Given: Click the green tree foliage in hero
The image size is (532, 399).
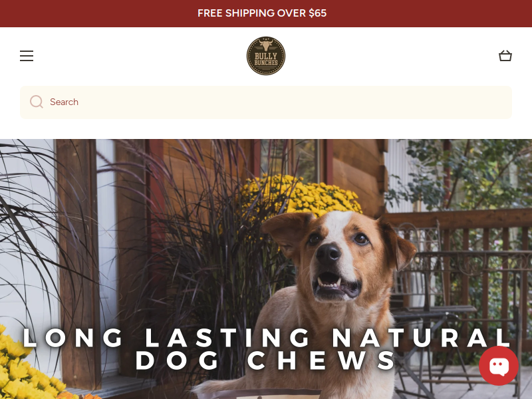Looking at the screenshot, I should coord(475,173).
